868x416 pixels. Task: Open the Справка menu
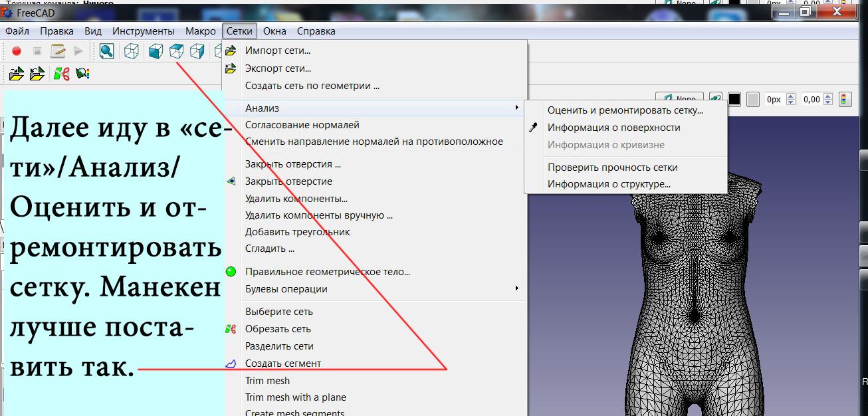click(316, 31)
